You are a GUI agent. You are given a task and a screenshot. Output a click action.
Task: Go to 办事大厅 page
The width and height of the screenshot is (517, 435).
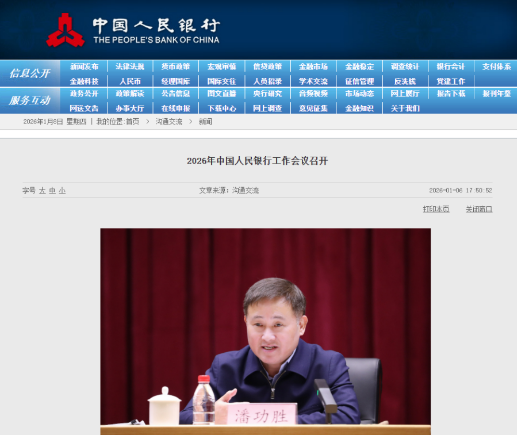pyautogui.click(x=130, y=108)
